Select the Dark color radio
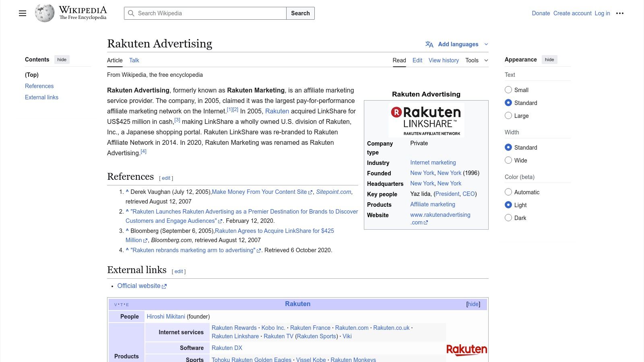Viewport: 644px width, 362px height. 508,218
